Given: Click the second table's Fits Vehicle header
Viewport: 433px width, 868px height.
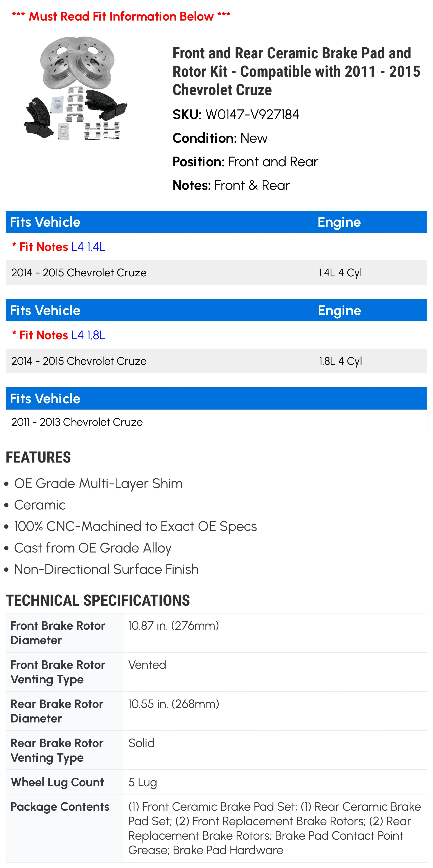Looking at the screenshot, I should click(45, 310).
